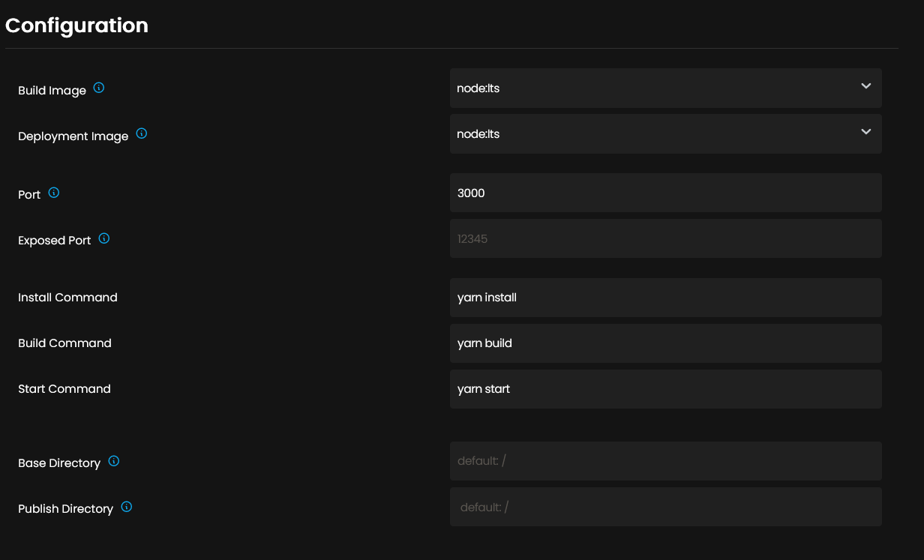
Task: Click the Configuration heading
Action: pyautogui.click(x=76, y=25)
